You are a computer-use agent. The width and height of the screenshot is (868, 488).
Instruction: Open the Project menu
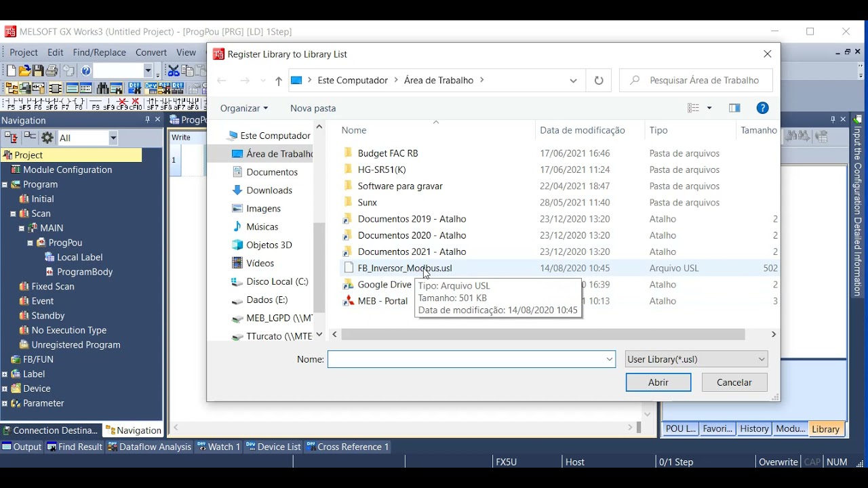click(24, 52)
